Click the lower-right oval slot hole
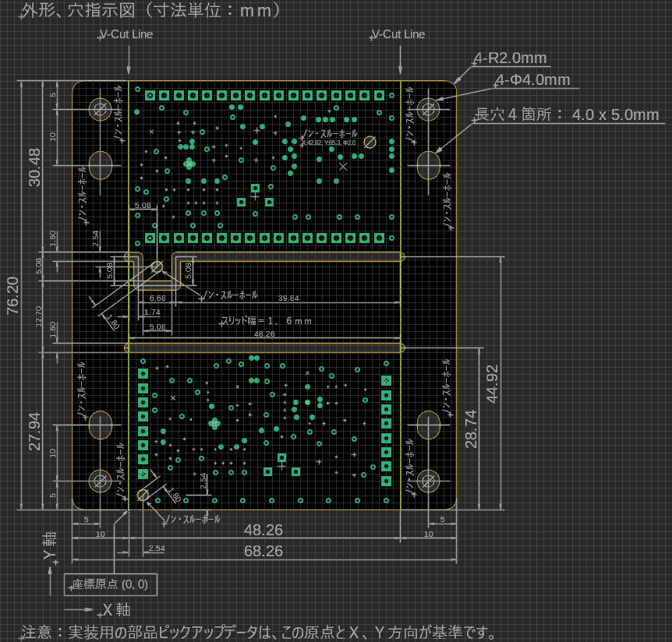Image resolution: width=672 pixels, height=642 pixels. tap(428, 424)
